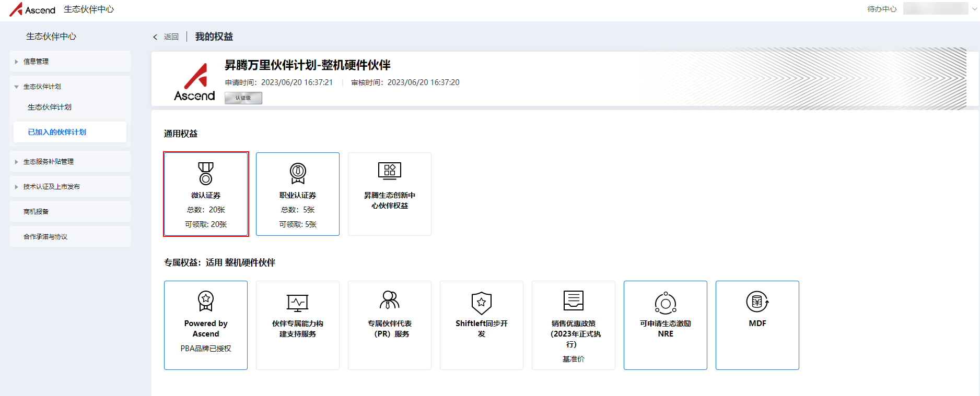Click the 申请时间 2023/06/20 16:37:21 text

tap(279, 82)
